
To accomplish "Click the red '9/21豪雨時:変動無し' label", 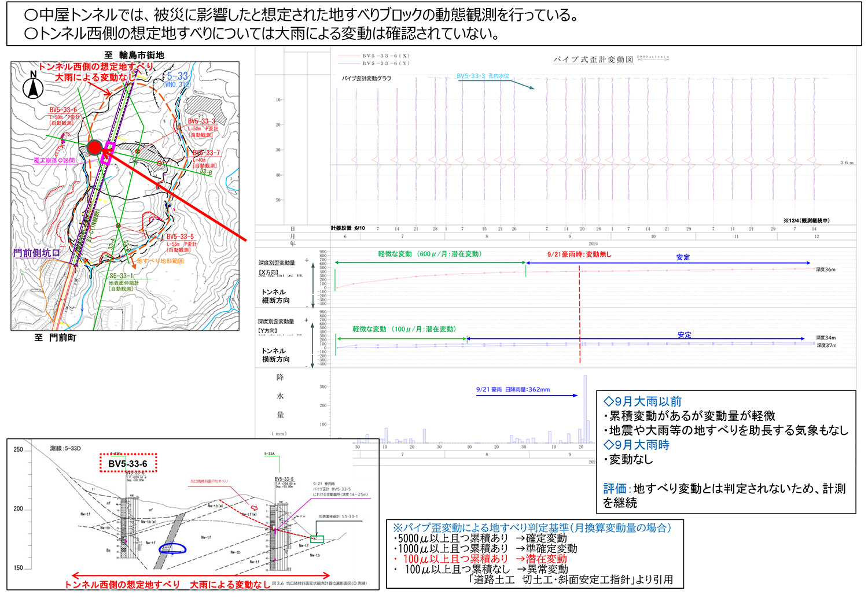I will [x=579, y=254].
